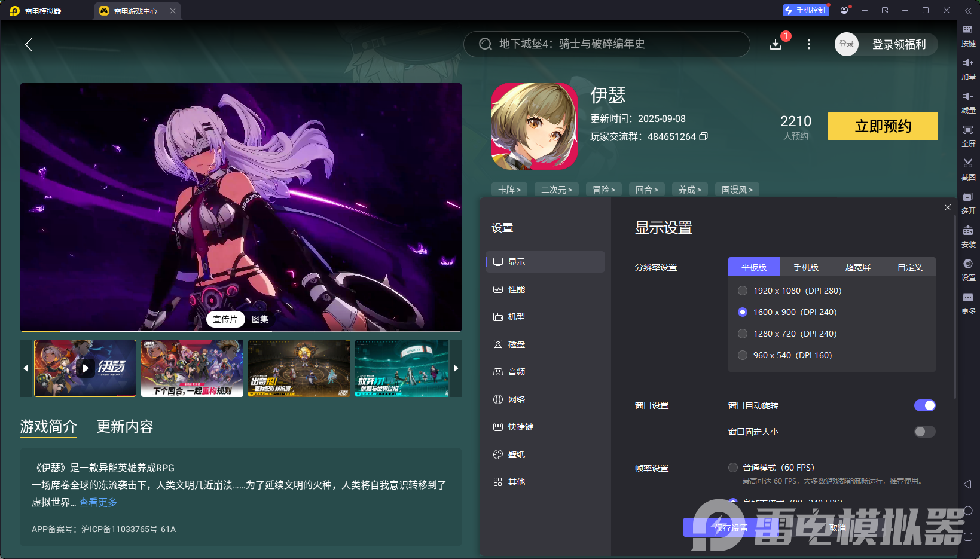This screenshot has height=559, width=980.
Task: Open 网络 settings section
Action: [545, 399]
